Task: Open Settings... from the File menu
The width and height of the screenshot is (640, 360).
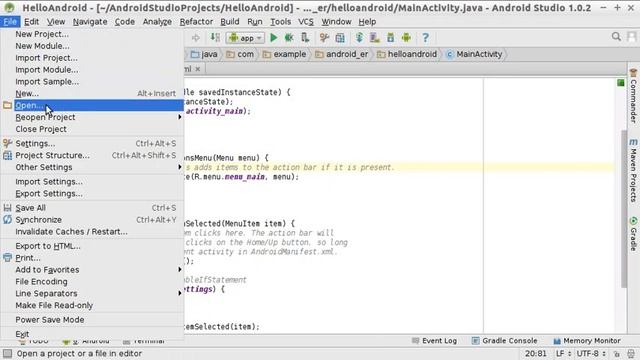Action: (x=92, y=144)
